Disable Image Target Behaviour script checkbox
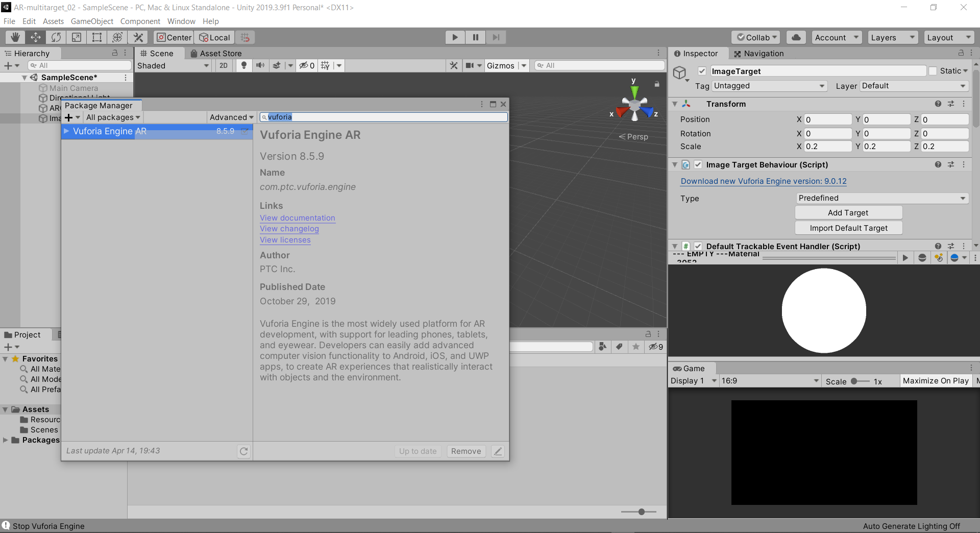This screenshot has height=533, width=980. (x=698, y=164)
